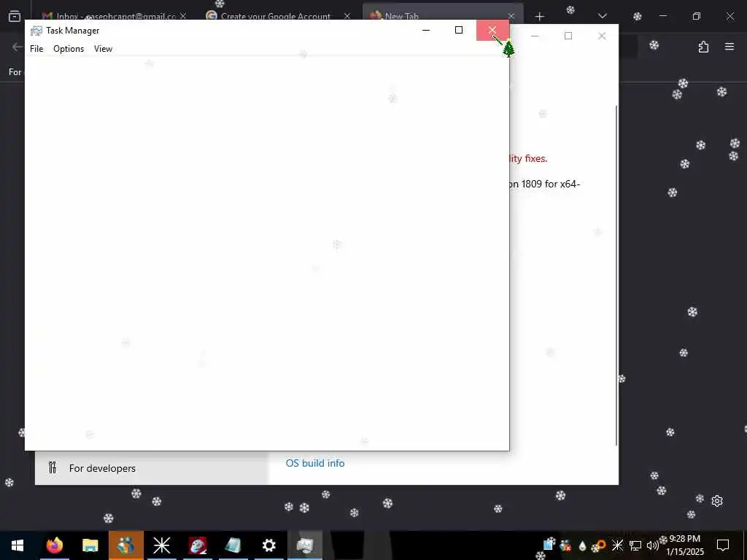Close the Task Manager window
This screenshot has width=747, height=560.
(492, 30)
